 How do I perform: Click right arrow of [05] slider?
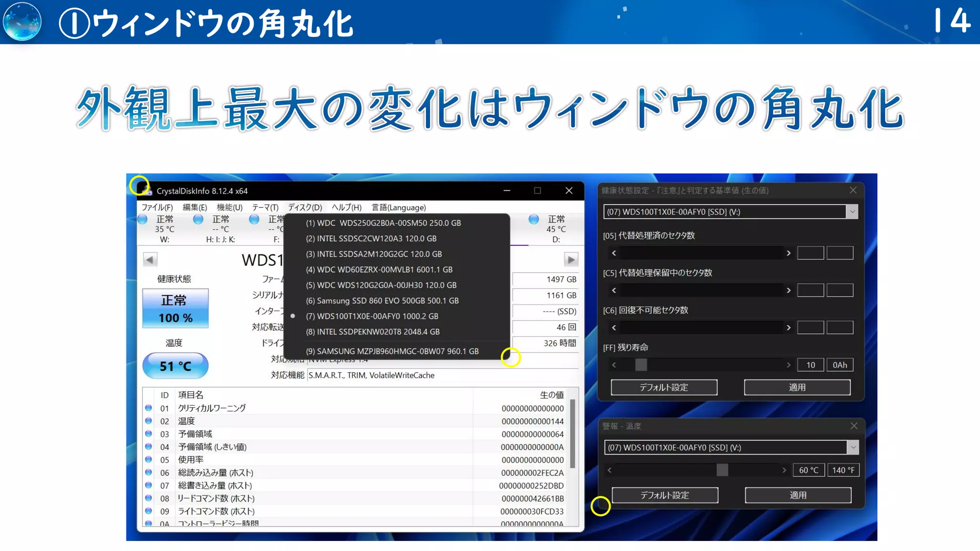(x=789, y=253)
